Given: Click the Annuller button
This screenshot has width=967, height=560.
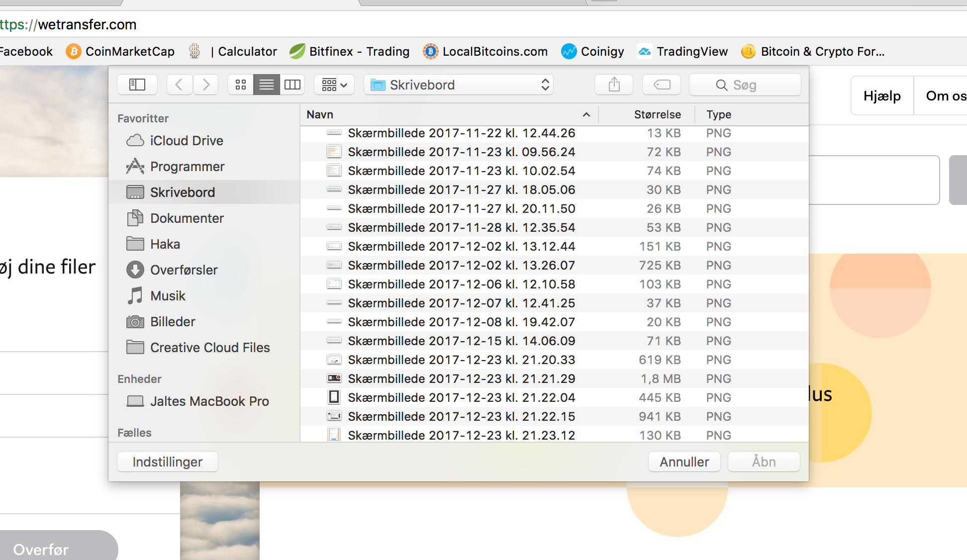Looking at the screenshot, I should (684, 462).
